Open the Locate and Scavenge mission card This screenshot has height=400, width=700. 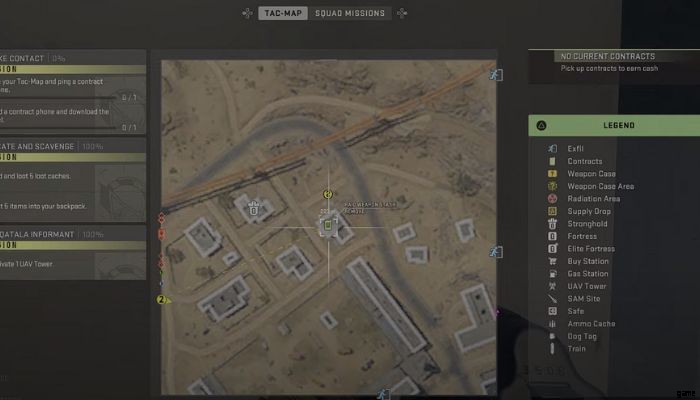click(73, 179)
